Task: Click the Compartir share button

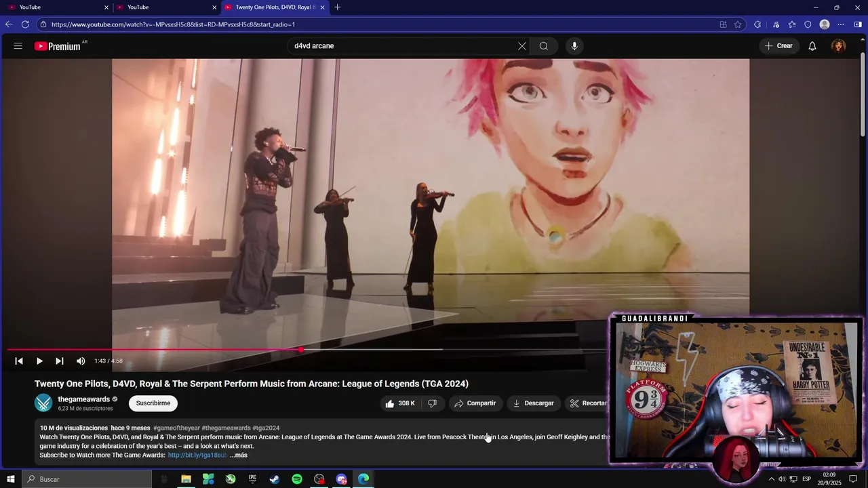Action: 475,403
